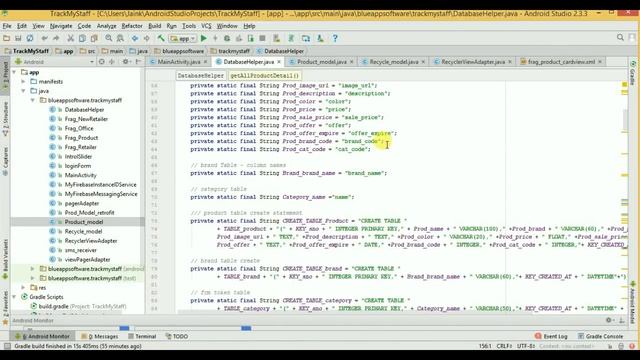The height and width of the screenshot is (360, 640).
Task: Open the Messages tool window button
Action: coord(100,336)
